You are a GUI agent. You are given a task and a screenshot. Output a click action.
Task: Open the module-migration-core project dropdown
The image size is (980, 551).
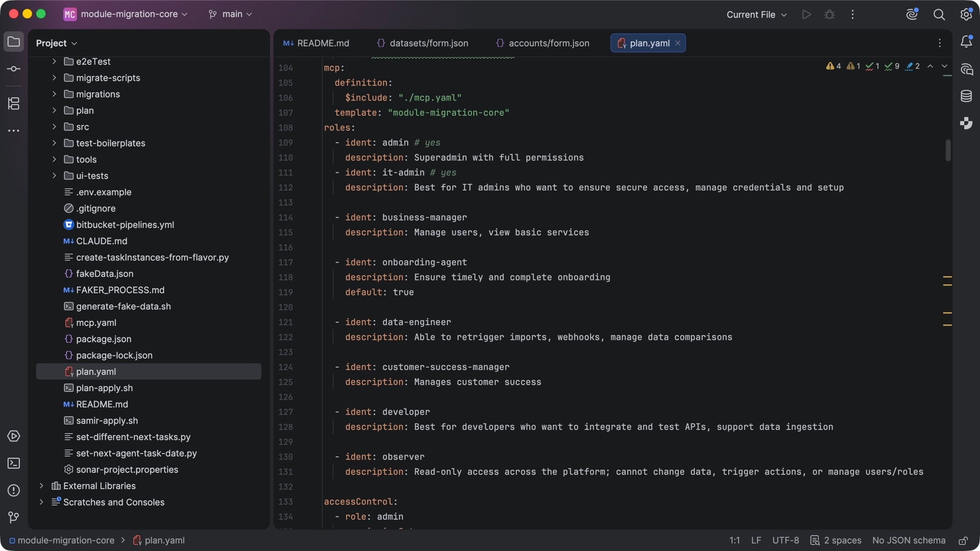(126, 14)
